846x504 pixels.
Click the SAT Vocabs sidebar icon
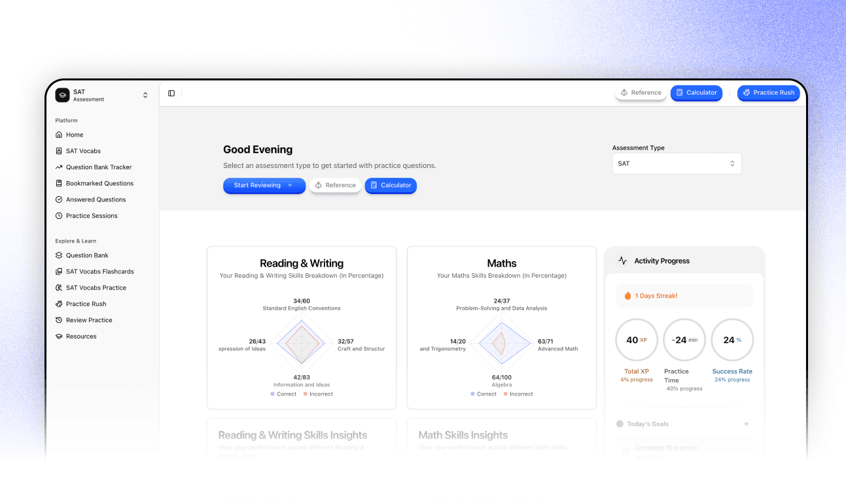coord(59,151)
